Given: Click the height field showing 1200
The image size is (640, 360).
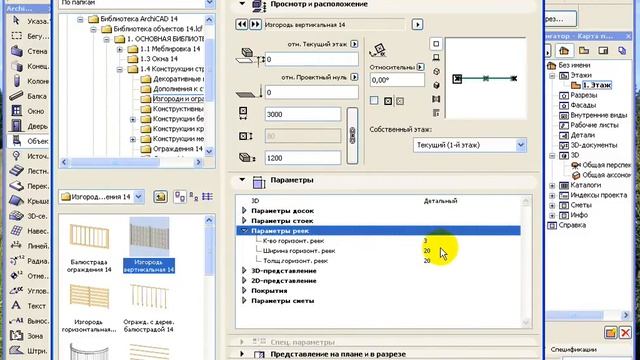Looking at the screenshot, I should click(x=302, y=158).
